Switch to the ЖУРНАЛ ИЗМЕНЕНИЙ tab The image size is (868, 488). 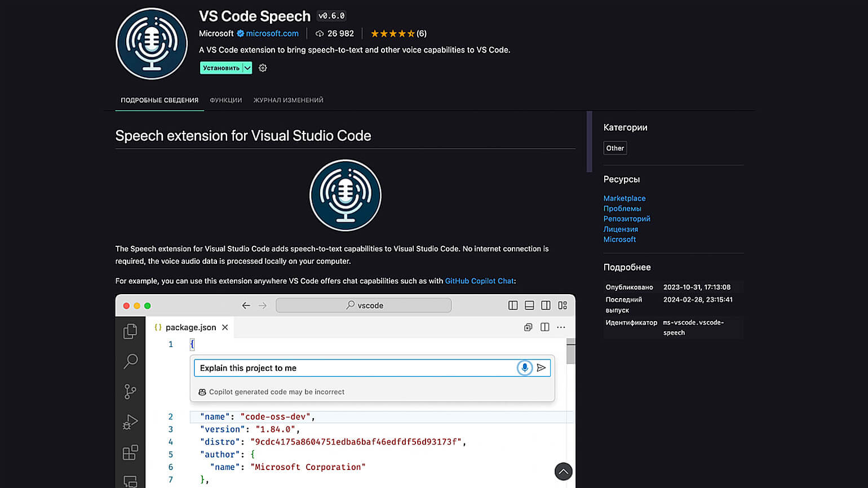288,100
